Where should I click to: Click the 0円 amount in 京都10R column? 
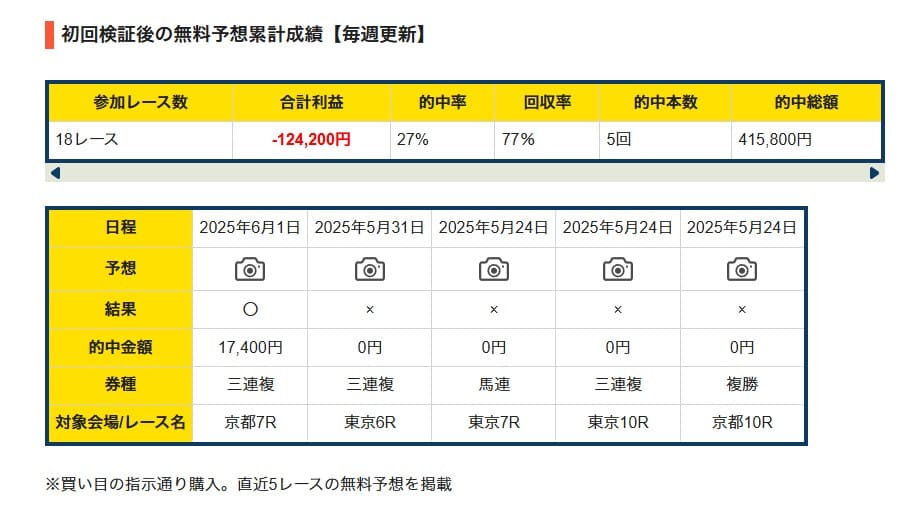pos(742,347)
